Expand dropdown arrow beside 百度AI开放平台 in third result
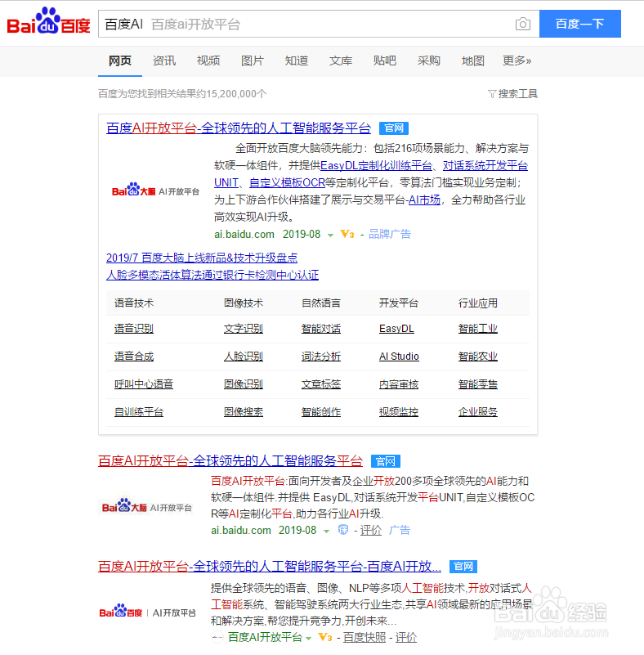 pyautogui.click(x=308, y=639)
